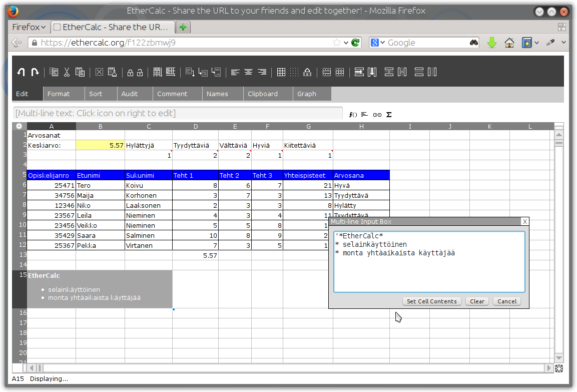Cancel the Multi-line Input Box
This screenshot has width=577, height=392.
point(507,301)
